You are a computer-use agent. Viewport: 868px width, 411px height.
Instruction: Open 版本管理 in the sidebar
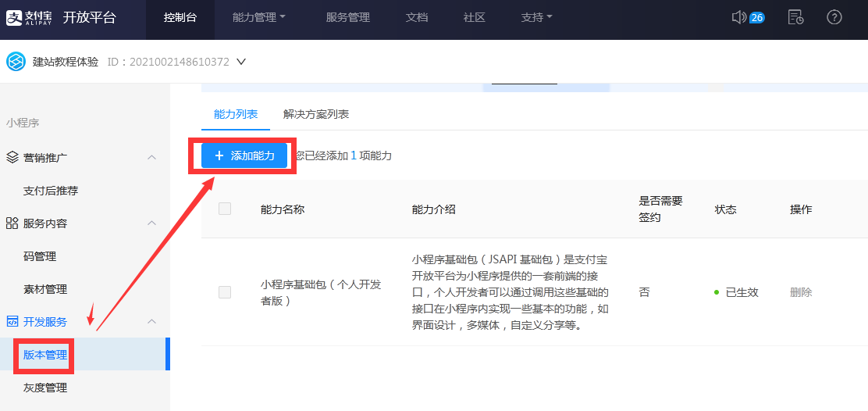point(45,355)
